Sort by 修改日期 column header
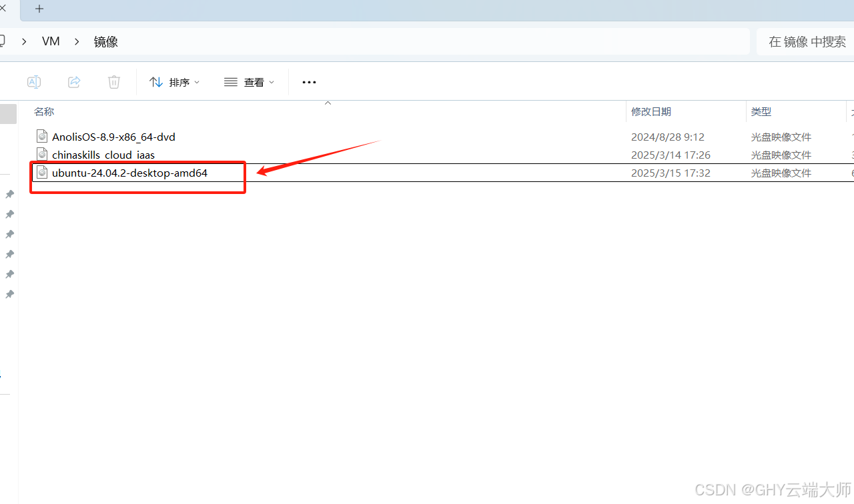 click(651, 111)
